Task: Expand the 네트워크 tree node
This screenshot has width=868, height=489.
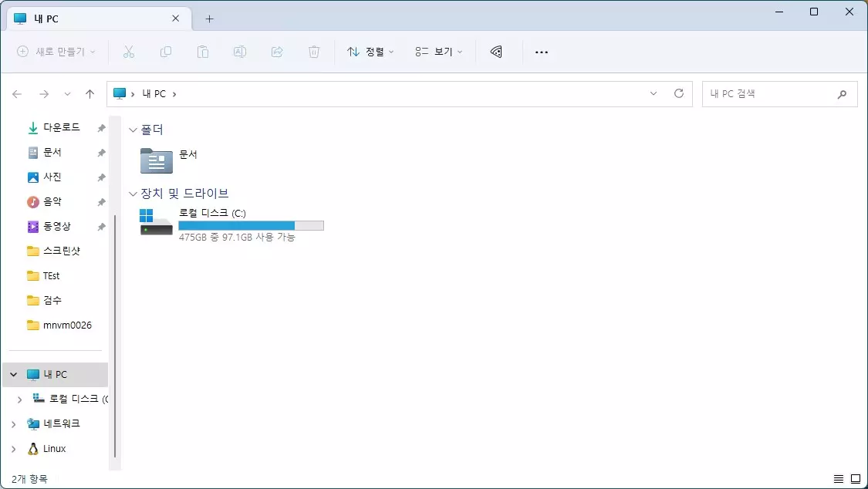Action: tap(13, 424)
